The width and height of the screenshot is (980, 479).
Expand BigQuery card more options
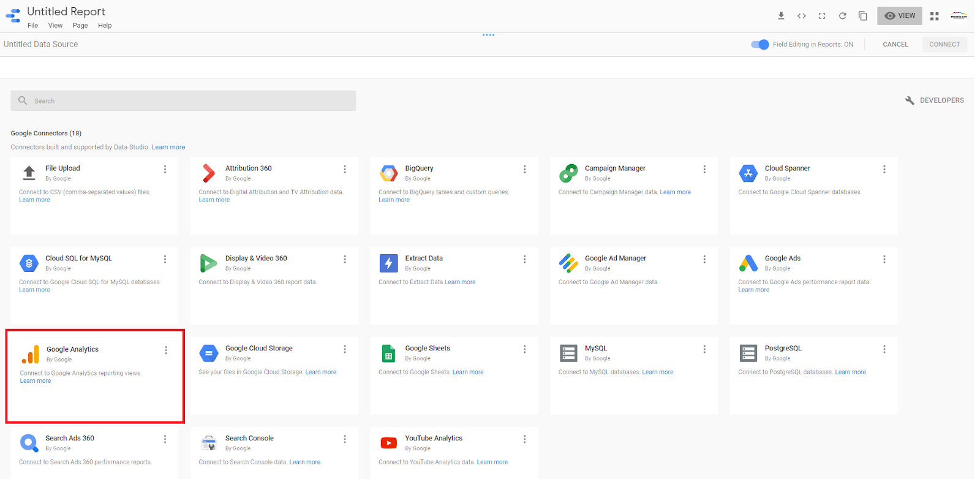[525, 169]
